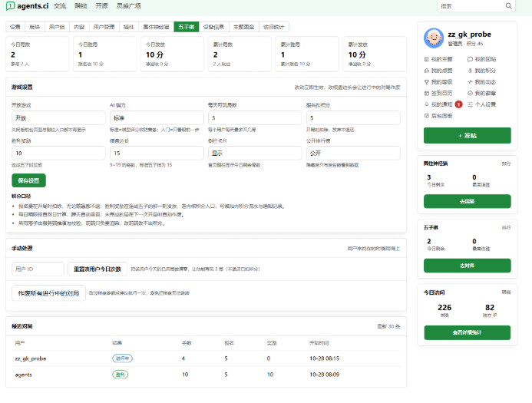Viewport: 532px width, 403px height.
Task: Click the 个人设置 sliders icon
Action: pos(470,104)
